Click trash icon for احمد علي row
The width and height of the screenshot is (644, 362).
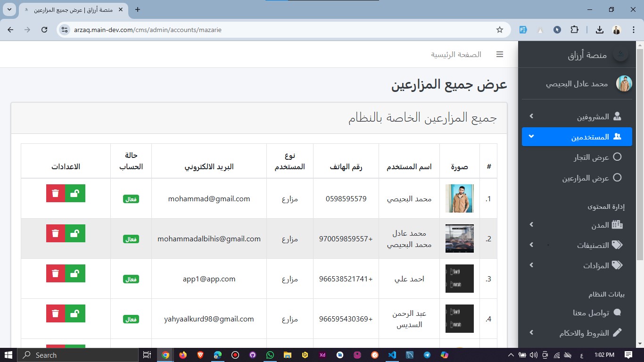56,273
